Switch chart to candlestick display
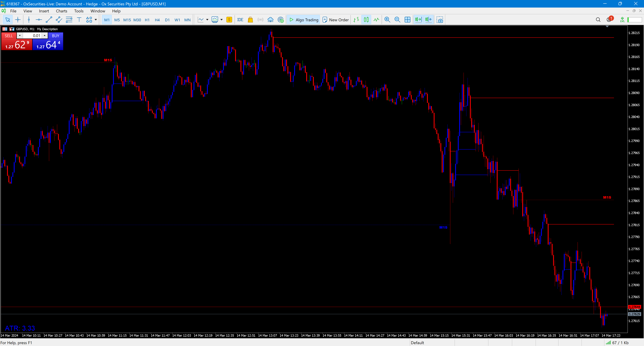Screen dimensions: 644x346 point(366,20)
